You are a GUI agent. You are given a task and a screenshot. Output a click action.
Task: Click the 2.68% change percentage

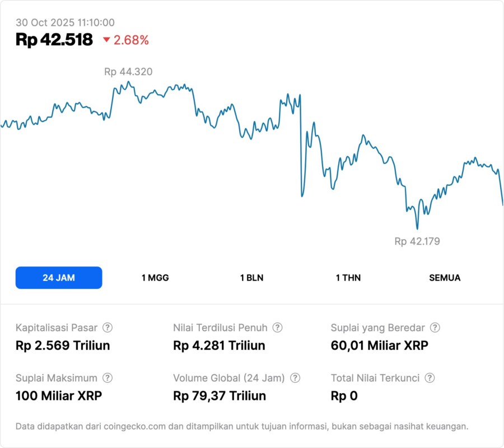pyautogui.click(x=132, y=40)
